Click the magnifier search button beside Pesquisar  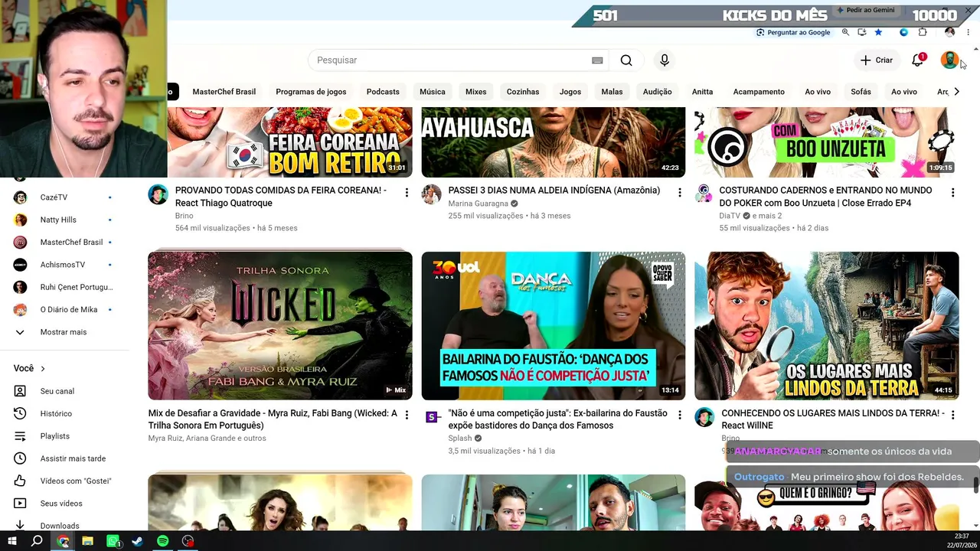click(x=626, y=60)
